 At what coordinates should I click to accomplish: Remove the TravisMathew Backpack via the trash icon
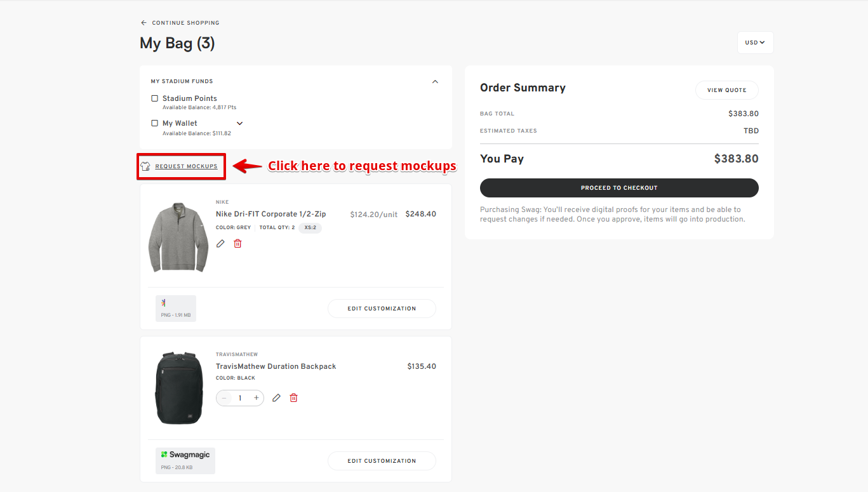coord(293,398)
